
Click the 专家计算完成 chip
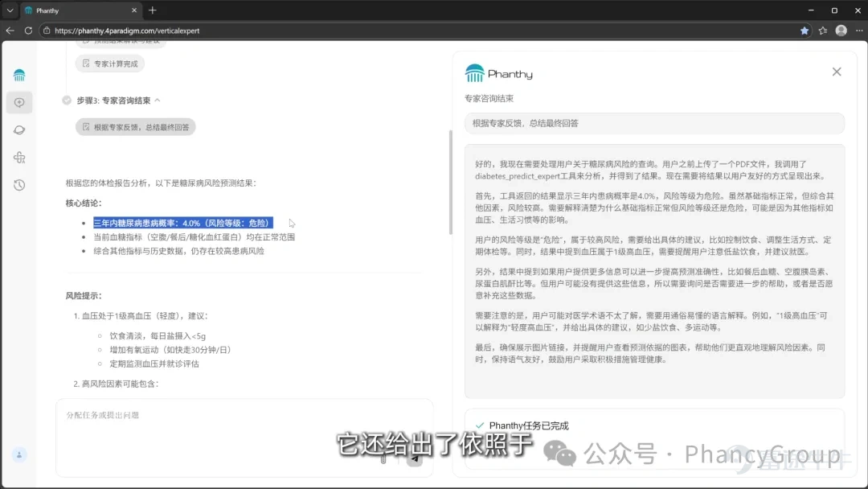110,64
